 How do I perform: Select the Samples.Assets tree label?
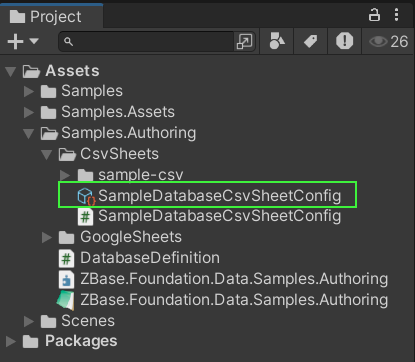coord(118,112)
